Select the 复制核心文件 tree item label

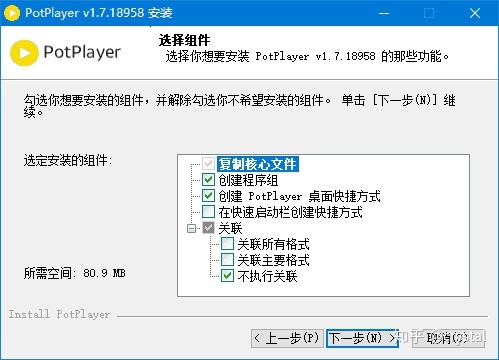(x=258, y=164)
